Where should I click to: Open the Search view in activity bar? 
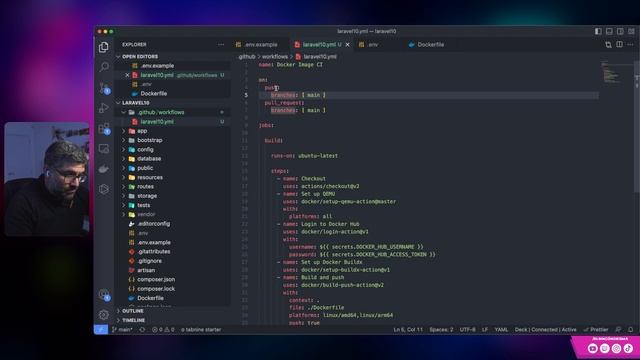coord(104,67)
